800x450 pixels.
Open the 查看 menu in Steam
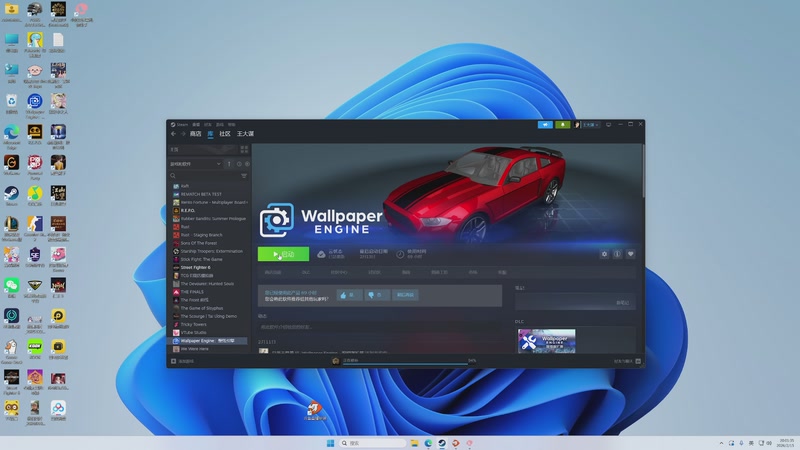click(x=196, y=124)
